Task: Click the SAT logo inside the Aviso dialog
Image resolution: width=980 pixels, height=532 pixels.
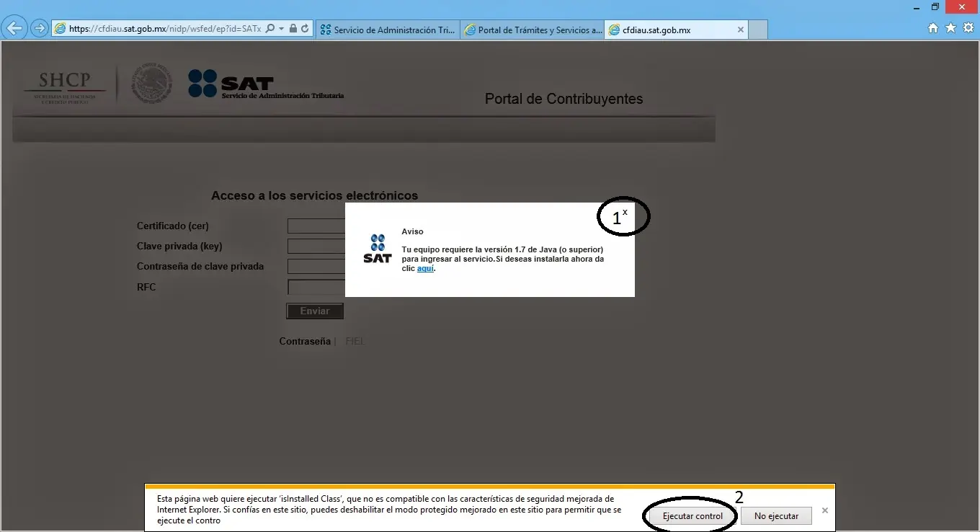Action: (378, 249)
